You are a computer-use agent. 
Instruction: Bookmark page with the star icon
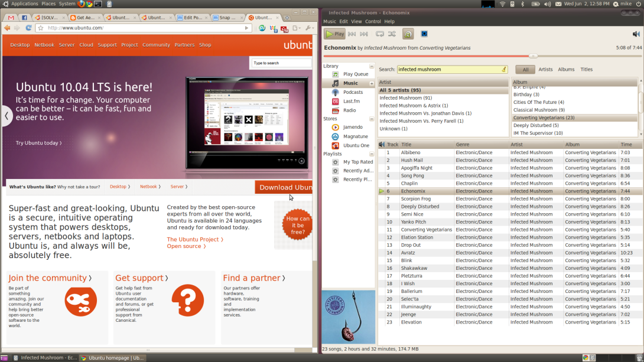pos(41,28)
